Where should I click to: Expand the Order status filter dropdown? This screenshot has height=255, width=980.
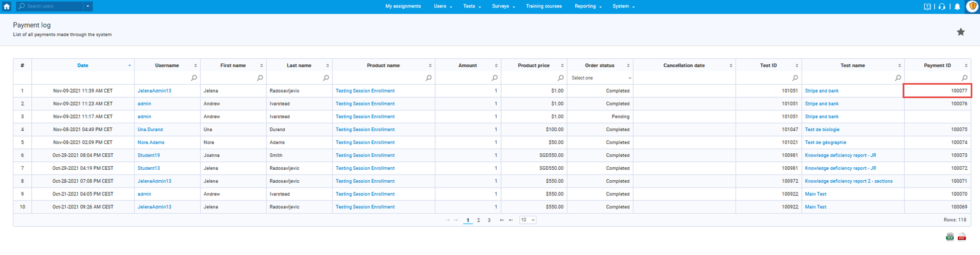click(600, 78)
